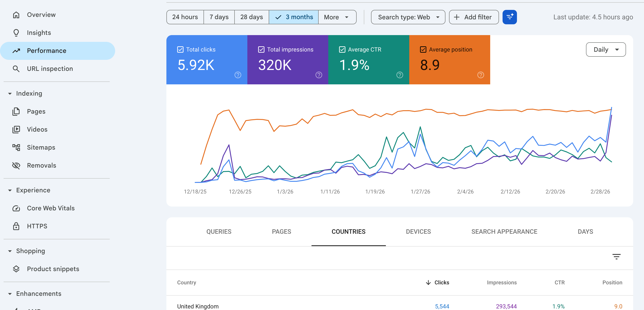Screen dimensions: 644x310
Task: Click help icon on Average position card
Action: pyautogui.click(x=480, y=75)
